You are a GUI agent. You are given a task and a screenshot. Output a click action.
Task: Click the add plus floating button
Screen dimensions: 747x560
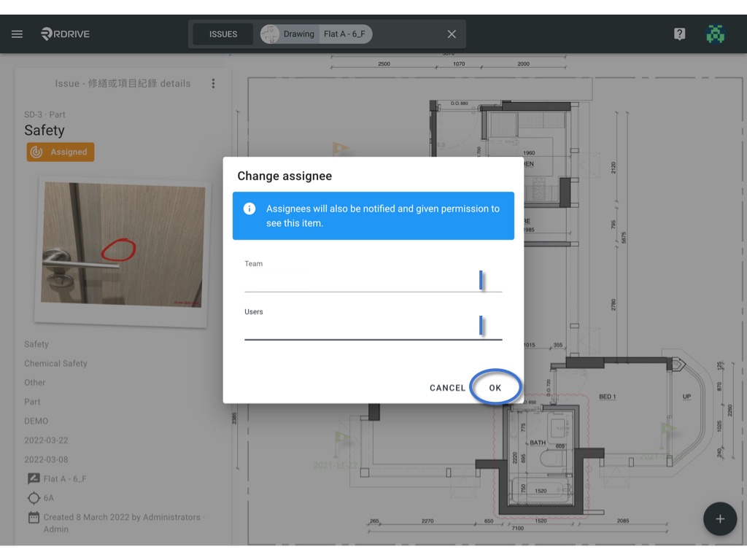tap(720, 518)
